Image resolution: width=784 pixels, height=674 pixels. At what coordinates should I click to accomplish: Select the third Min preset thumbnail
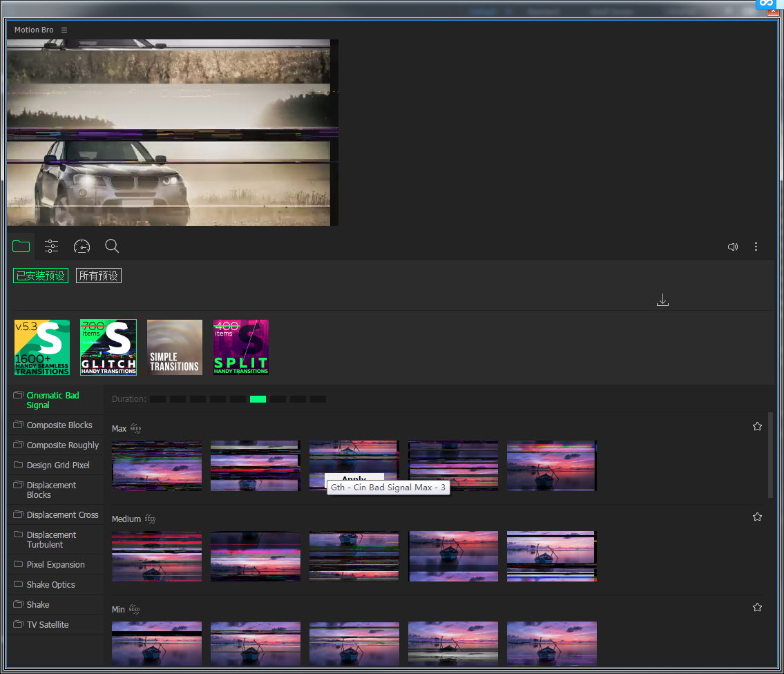click(354, 644)
